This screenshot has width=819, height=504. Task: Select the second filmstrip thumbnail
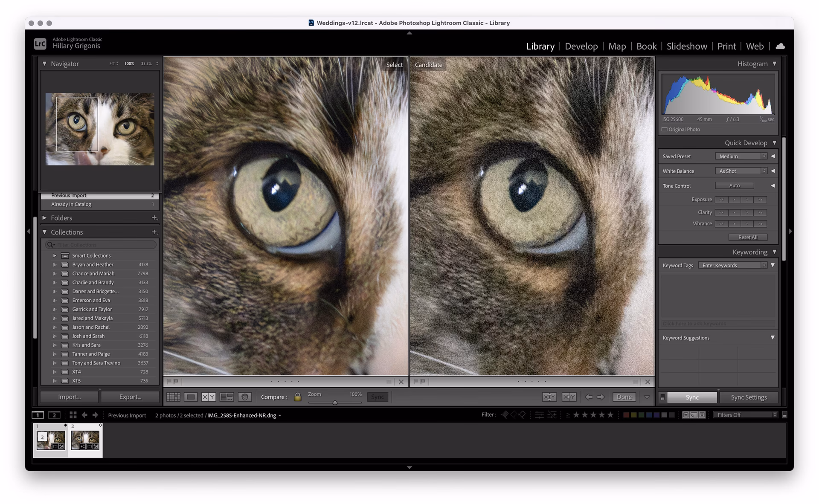pos(85,440)
